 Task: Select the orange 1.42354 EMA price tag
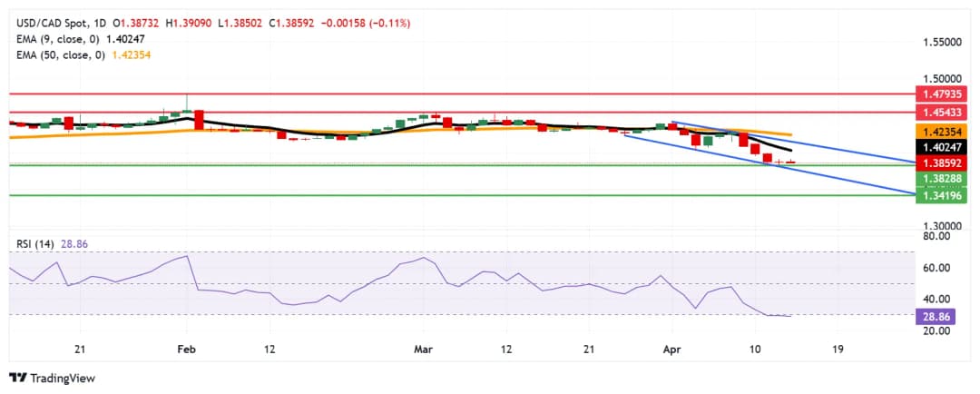(943, 132)
